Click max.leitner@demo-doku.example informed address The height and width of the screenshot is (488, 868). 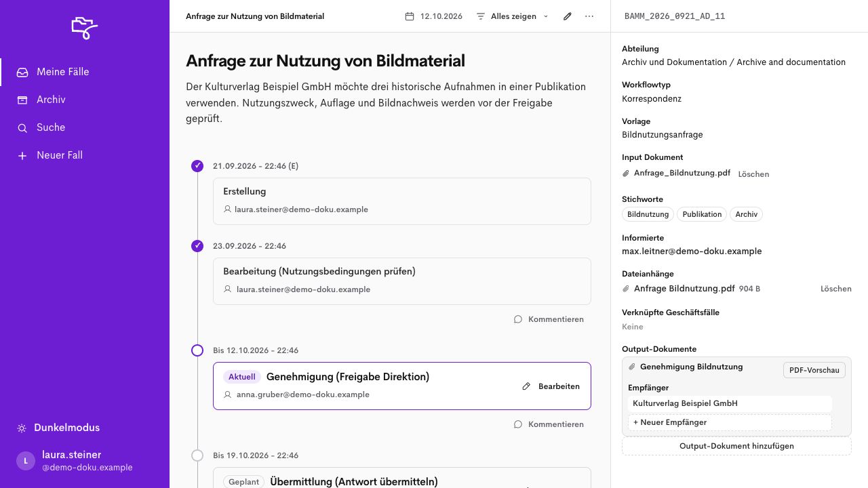692,251
